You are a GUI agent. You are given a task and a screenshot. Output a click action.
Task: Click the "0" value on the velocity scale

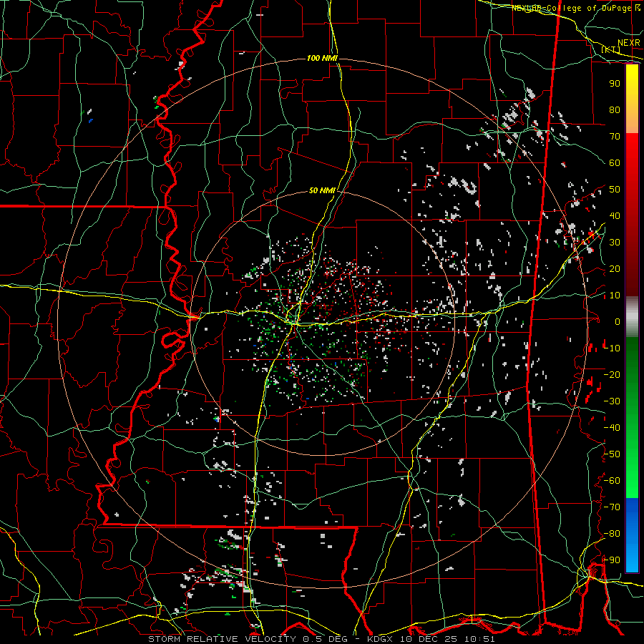(618, 321)
